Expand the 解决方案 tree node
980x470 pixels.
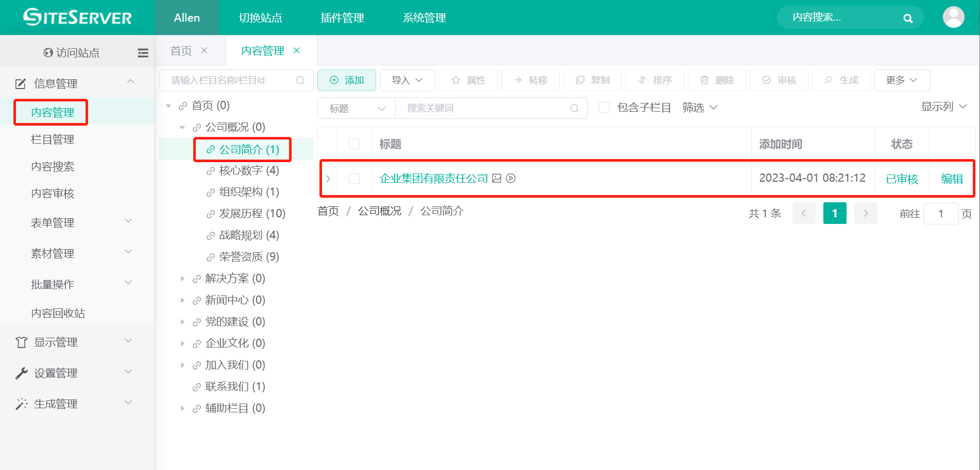coord(183,278)
